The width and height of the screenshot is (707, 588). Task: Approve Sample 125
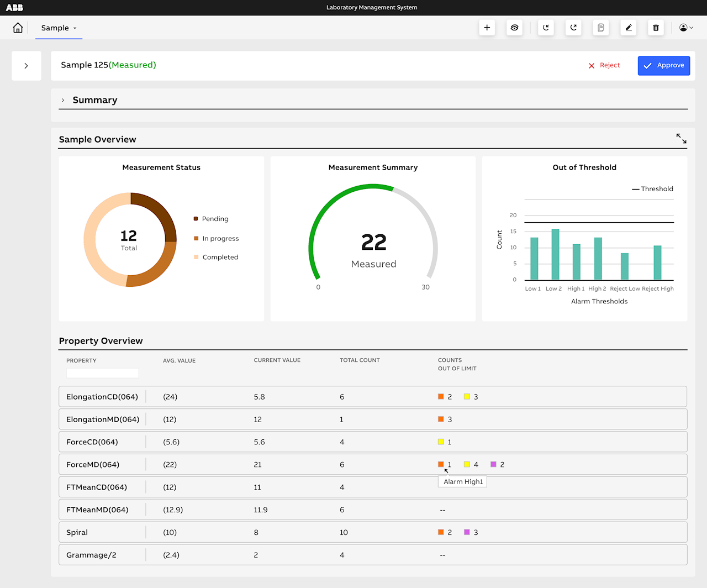point(663,65)
